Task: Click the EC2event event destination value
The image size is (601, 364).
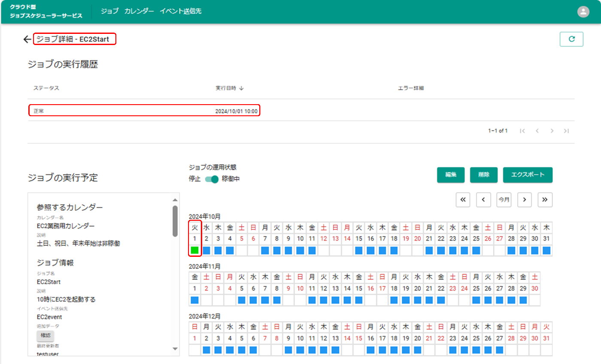Action: (50, 317)
